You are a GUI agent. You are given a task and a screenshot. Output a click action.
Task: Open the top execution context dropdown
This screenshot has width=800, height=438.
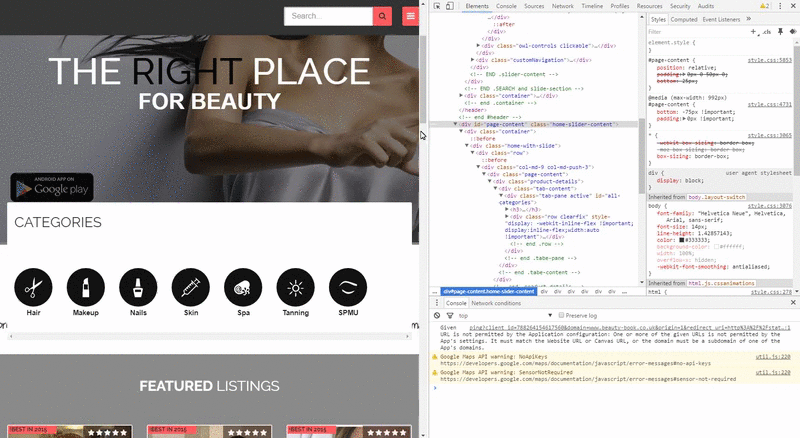pos(505,315)
